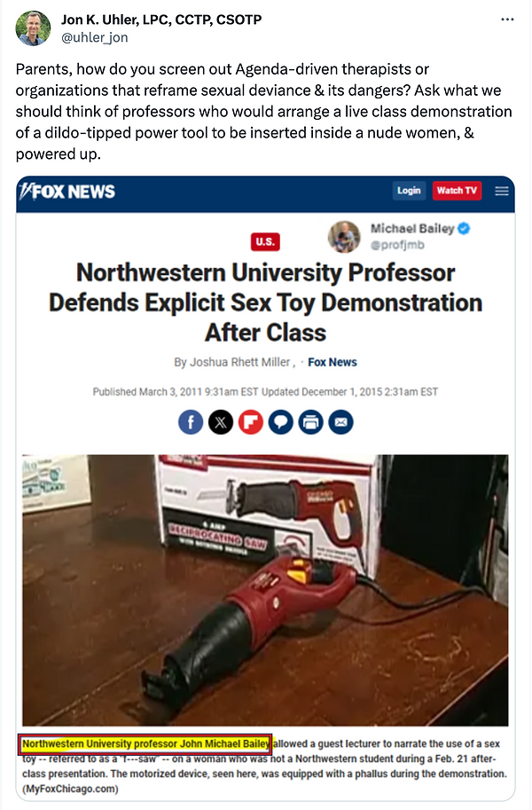Email the article using envelope icon
This screenshot has height=810, width=532.
point(340,422)
